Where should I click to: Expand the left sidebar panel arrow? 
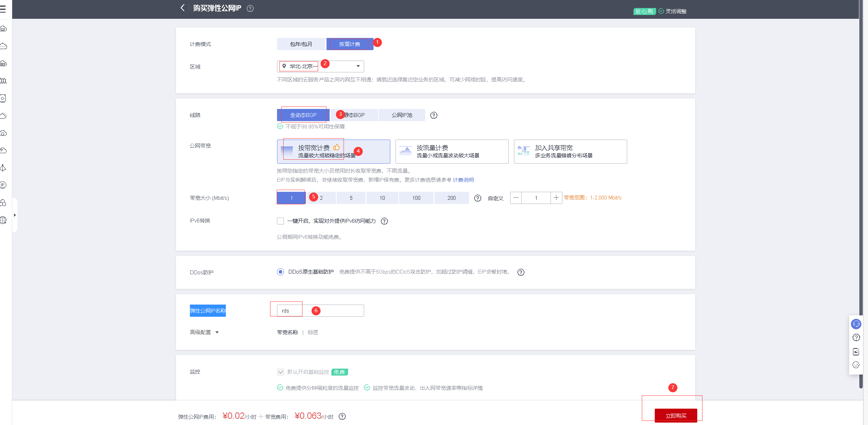15,215
